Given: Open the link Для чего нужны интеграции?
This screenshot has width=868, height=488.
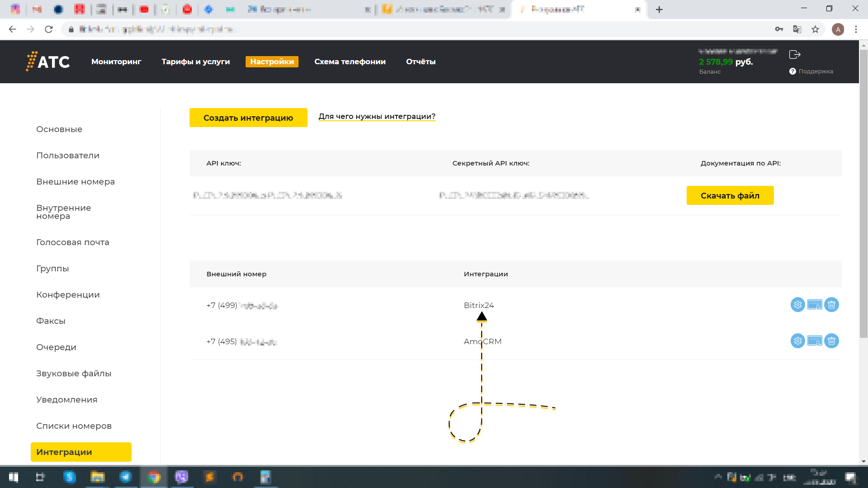Looking at the screenshot, I should [377, 116].
